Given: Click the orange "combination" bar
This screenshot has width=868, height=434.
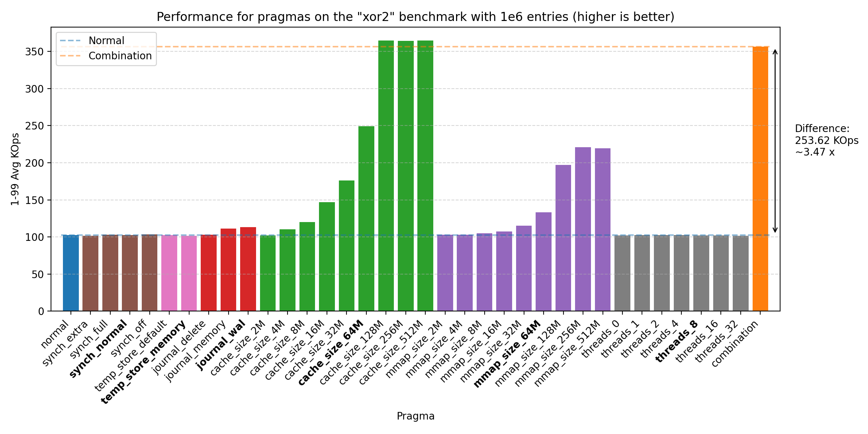Looking at the screenshot, I should [760, 179].
